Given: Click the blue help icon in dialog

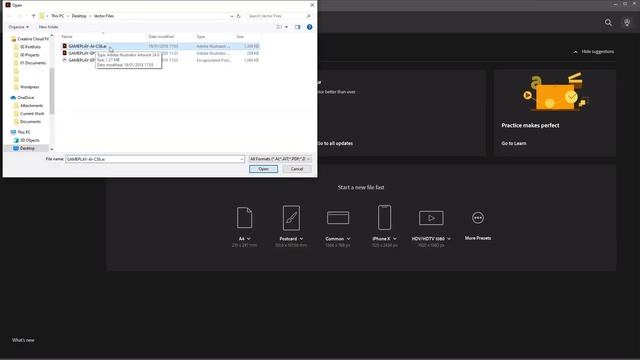Looking at the screenshot, I should pyautogui.click(x=309, y=27).
